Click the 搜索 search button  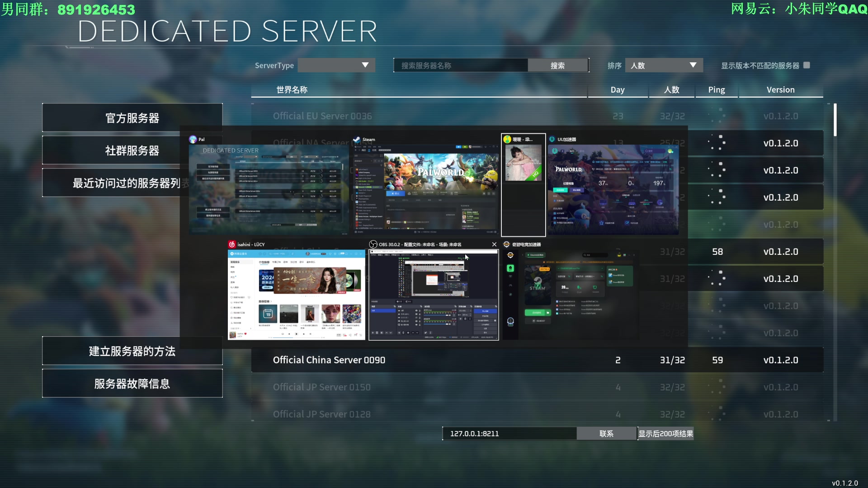pyautogui.click(x=558, y=66)
